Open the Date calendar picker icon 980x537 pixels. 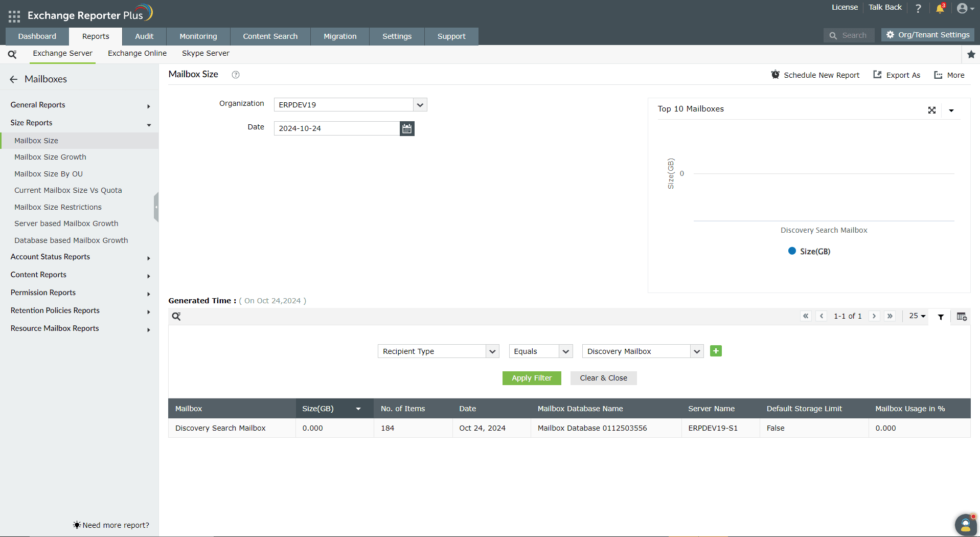coord(407,128)
